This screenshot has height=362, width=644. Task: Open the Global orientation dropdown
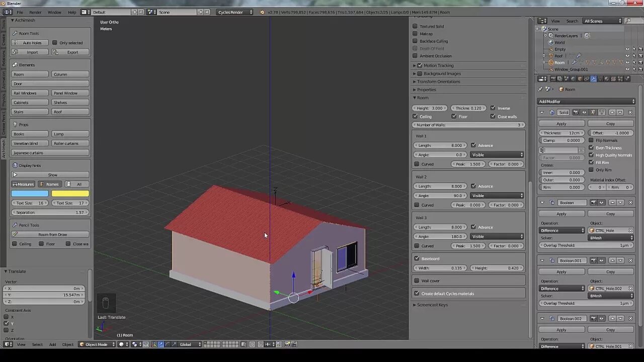(190, 344)
